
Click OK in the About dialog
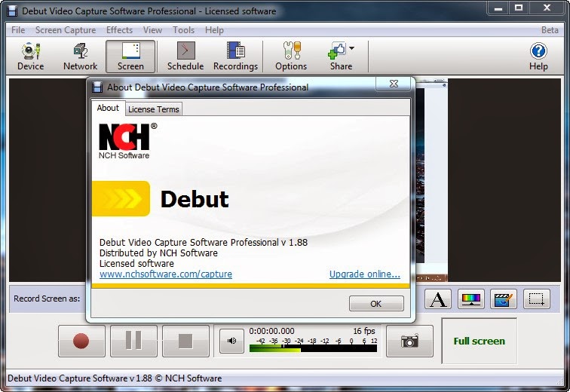point(376,304)
